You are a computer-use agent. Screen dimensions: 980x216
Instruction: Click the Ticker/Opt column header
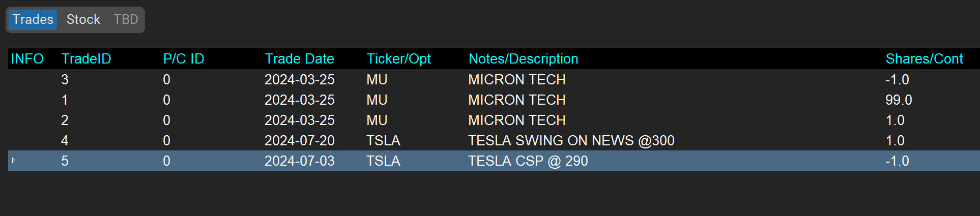[398, 59]
